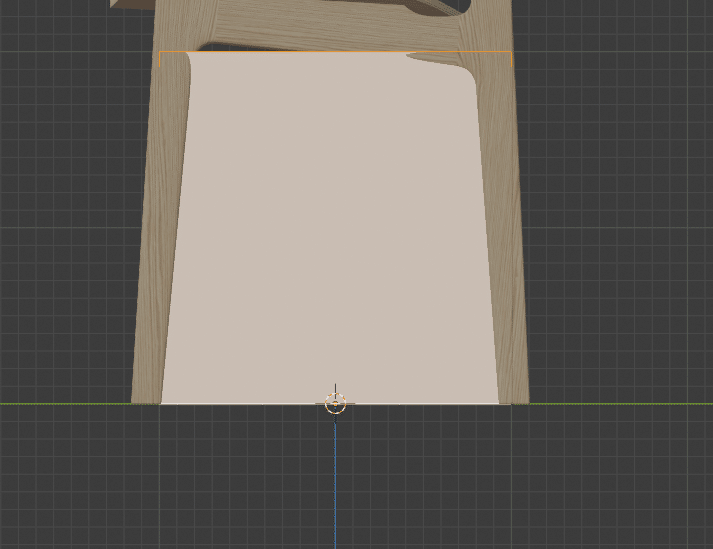Click the 3D cursor at the origin

pyautogui.click(x=336, y=403)
